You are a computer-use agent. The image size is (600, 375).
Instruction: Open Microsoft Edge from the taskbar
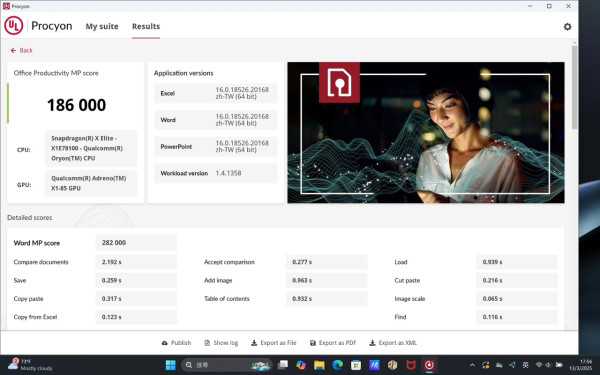338,365
